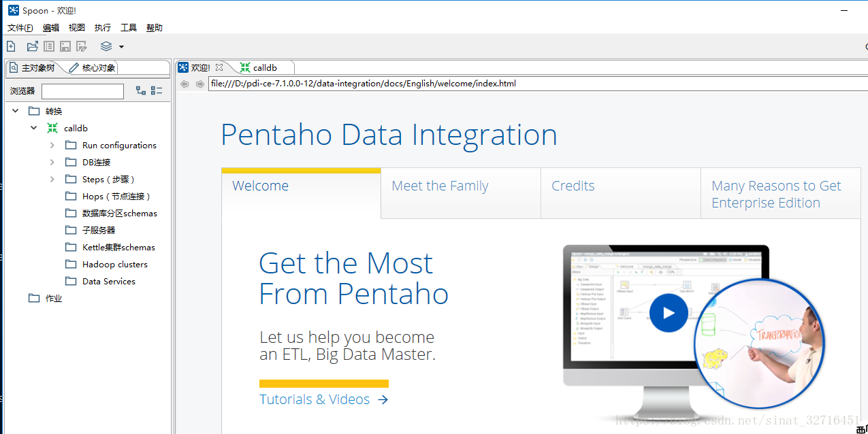Select Kettle集群schemas tree item

coord(118,247)
